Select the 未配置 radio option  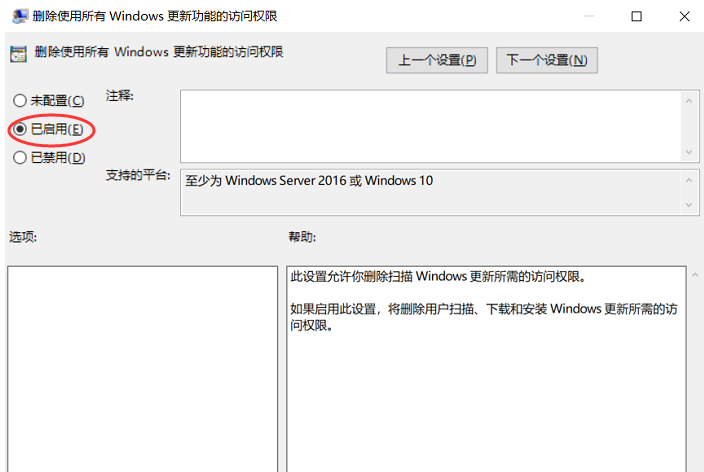coord(20,101)
